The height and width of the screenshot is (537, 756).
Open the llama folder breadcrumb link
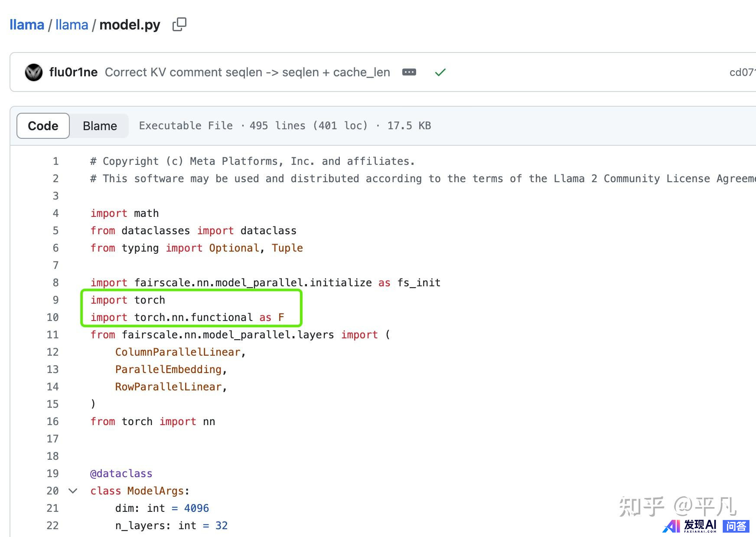click(72, 25)
